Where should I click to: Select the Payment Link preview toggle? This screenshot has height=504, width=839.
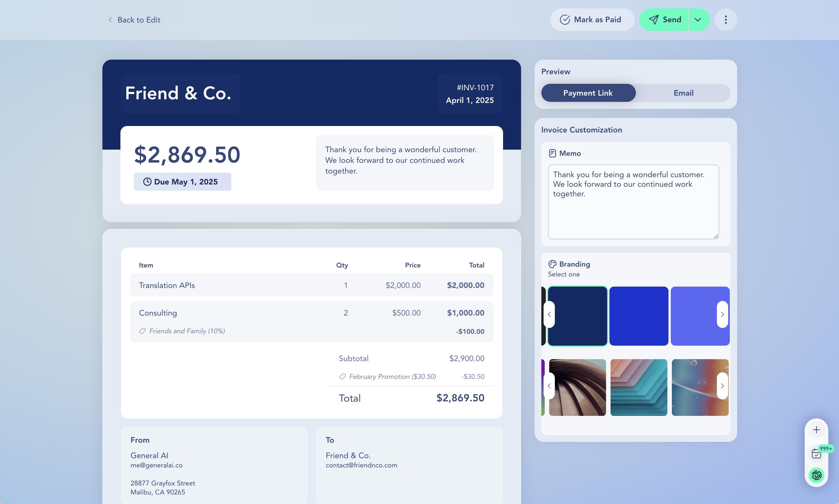tap(588, 93)
